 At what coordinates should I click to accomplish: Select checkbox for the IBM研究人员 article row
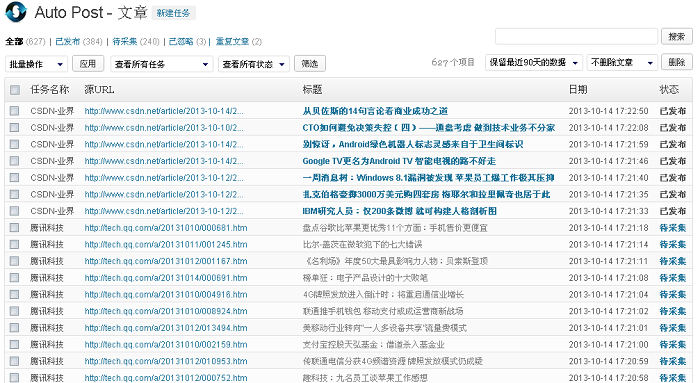tap(15, 211)
